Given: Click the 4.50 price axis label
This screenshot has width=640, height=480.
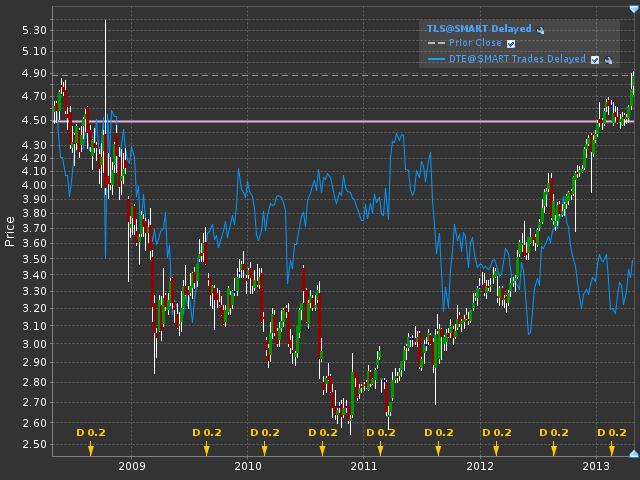Looking at the screenshot, I should 34,120.
